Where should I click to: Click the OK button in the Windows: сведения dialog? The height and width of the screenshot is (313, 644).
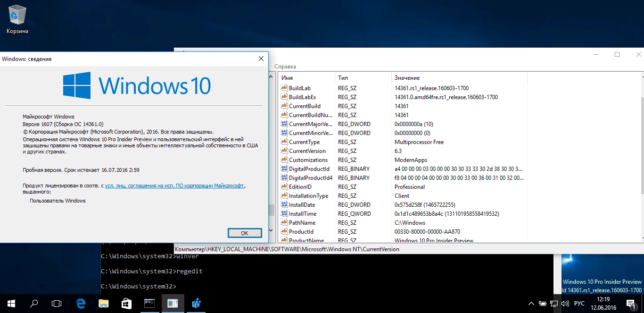click(245, 233)
